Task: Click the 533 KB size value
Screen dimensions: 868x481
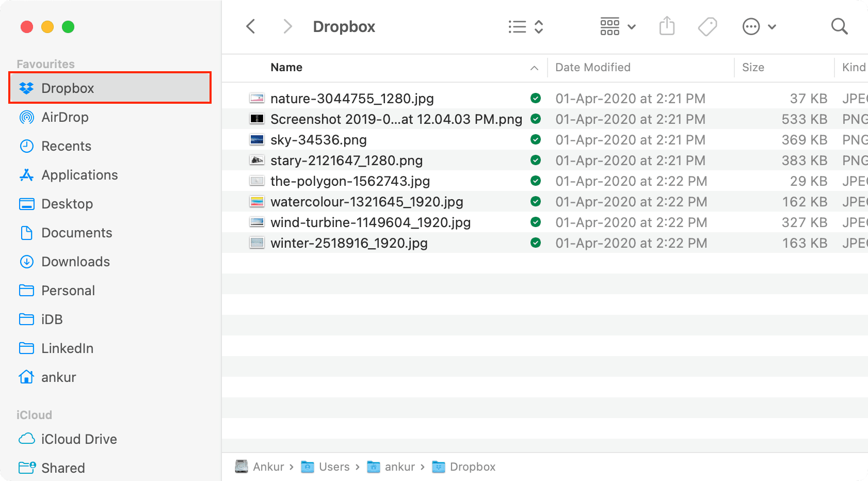Action: (805, 119)
